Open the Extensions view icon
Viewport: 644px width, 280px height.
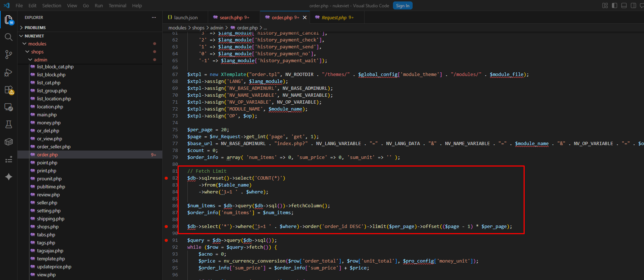tap(9, 90)
